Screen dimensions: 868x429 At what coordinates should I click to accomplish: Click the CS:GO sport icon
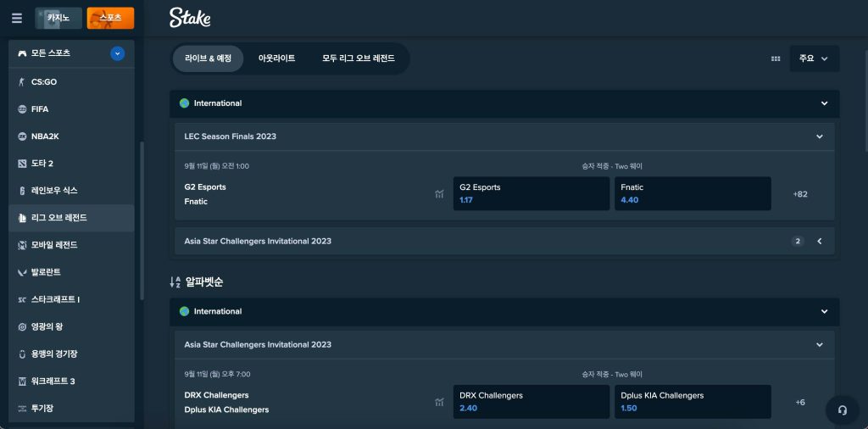pos(22,82)
